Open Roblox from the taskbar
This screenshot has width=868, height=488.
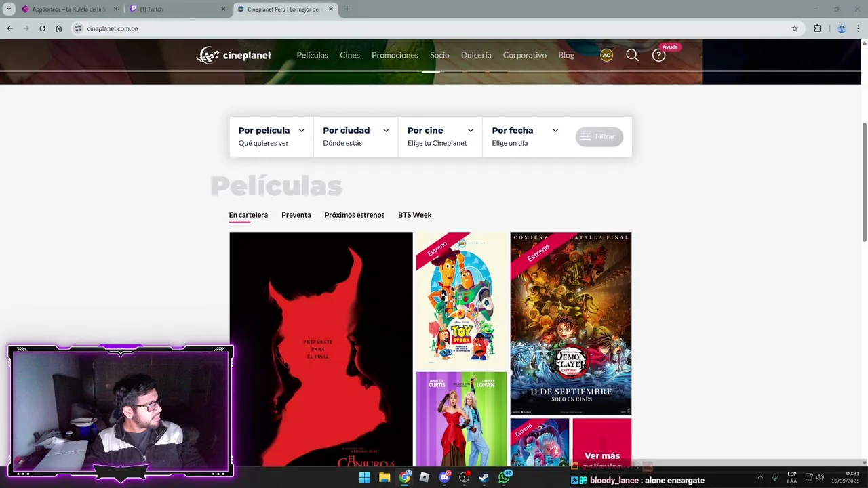point(425,477)
